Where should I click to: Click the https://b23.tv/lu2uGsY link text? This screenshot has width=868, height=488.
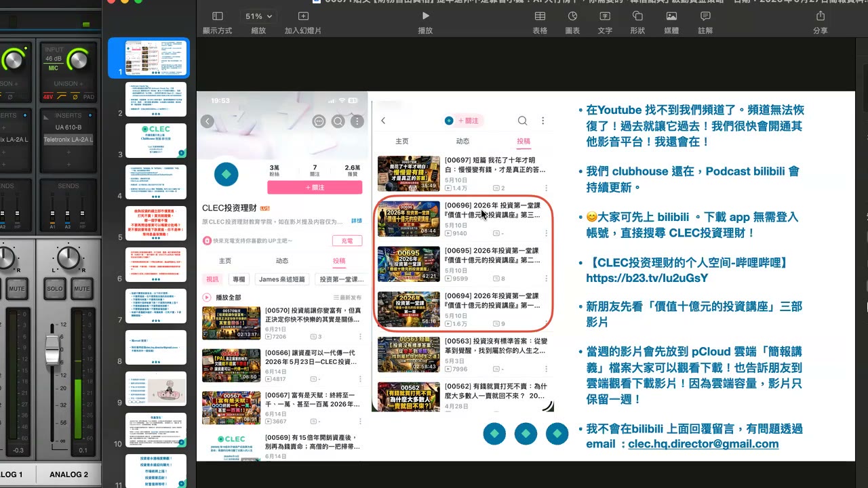coord(647,278)
